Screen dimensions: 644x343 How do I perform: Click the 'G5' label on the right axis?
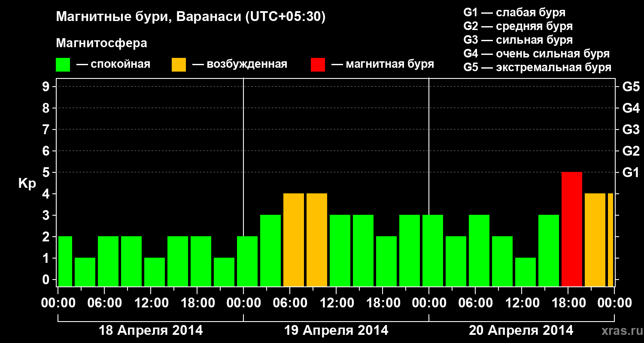point(631,87)
